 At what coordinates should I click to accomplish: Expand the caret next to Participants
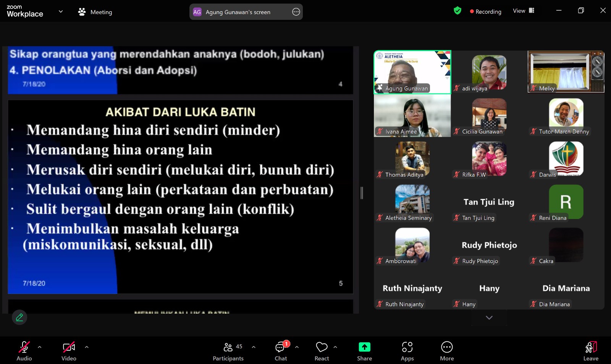[x=254, y=347]
